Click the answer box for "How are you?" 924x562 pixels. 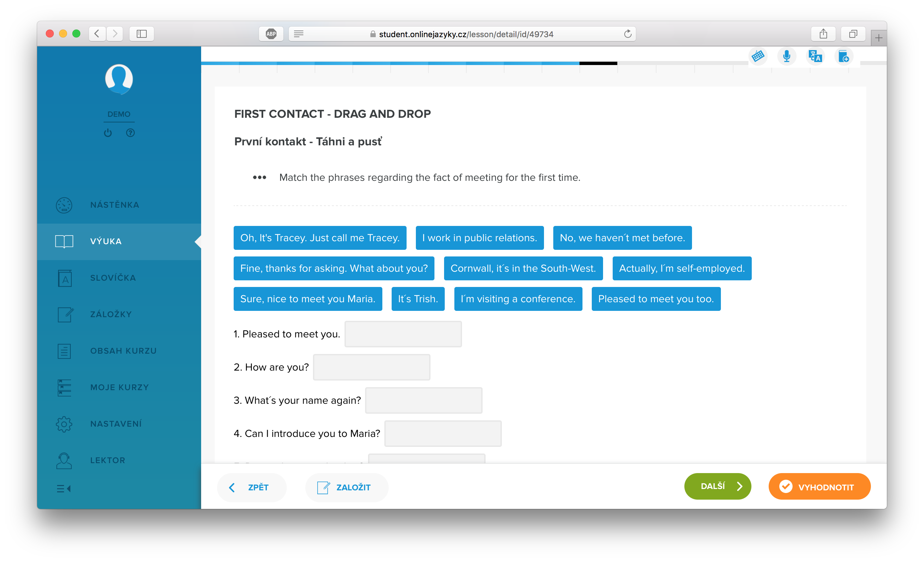[371, 367]
